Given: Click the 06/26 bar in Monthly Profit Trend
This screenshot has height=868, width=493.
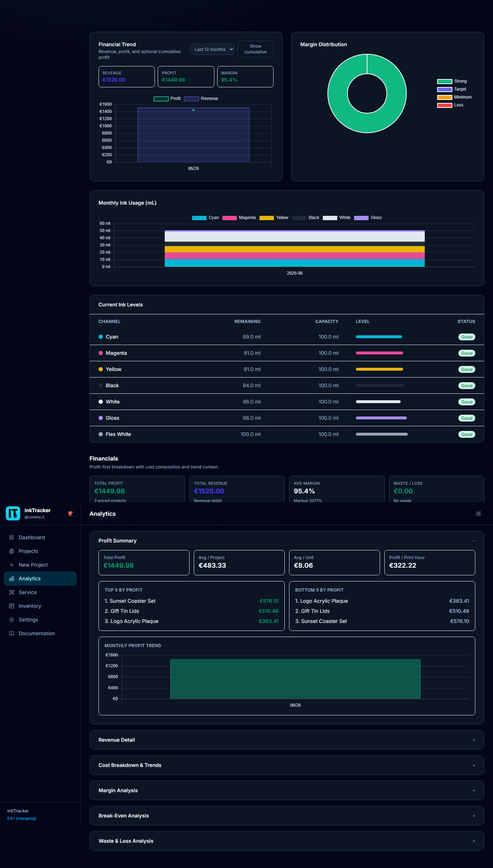Looking at the screenshot, I should tap(295, 679).
